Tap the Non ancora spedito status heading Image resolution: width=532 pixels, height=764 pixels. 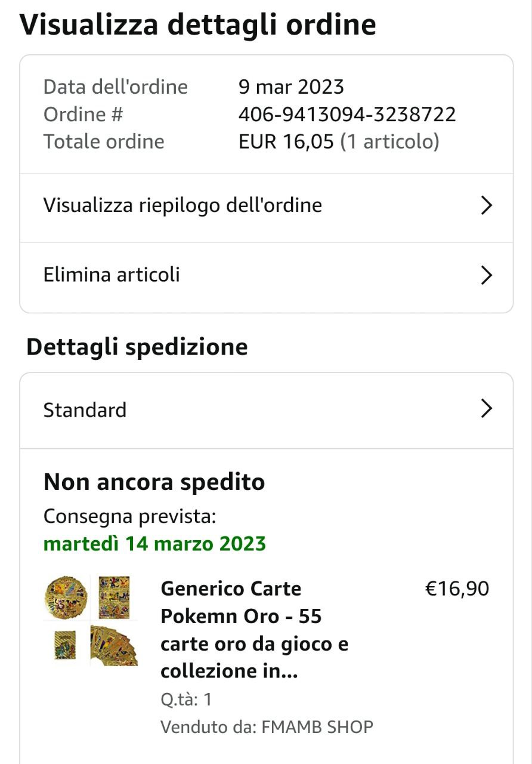(154, 482)
